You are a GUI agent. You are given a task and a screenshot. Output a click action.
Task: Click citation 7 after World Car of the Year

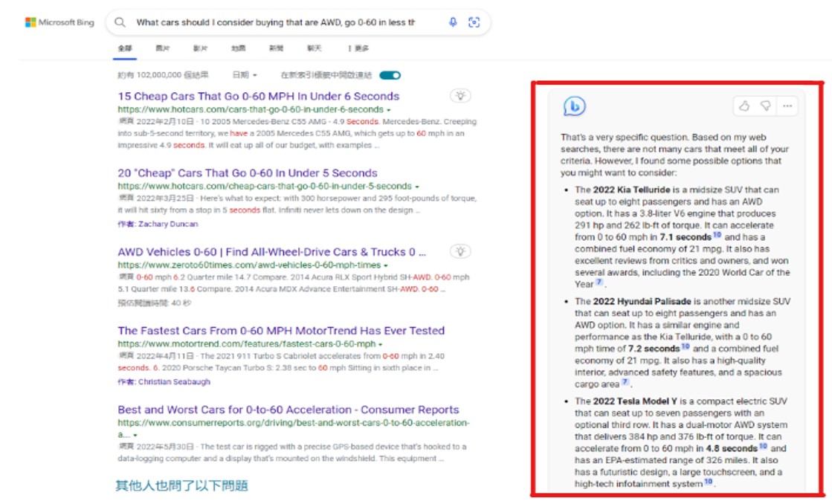[599, 282]
